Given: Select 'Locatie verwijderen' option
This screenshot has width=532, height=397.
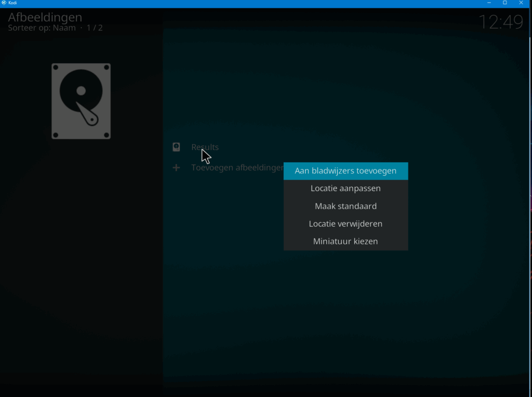Looking at the screenshot, I should pos(345,224).
